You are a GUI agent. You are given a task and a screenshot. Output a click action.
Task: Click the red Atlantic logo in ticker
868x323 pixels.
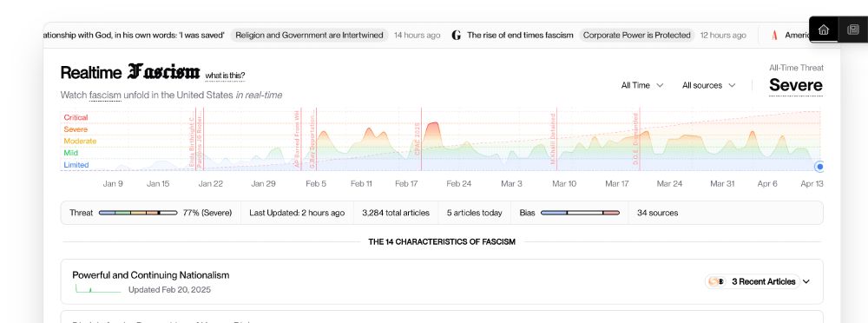tap(774, 36)
